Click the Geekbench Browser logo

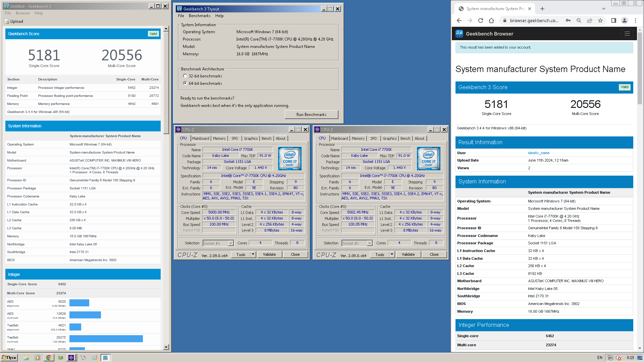tap(459, 34)
